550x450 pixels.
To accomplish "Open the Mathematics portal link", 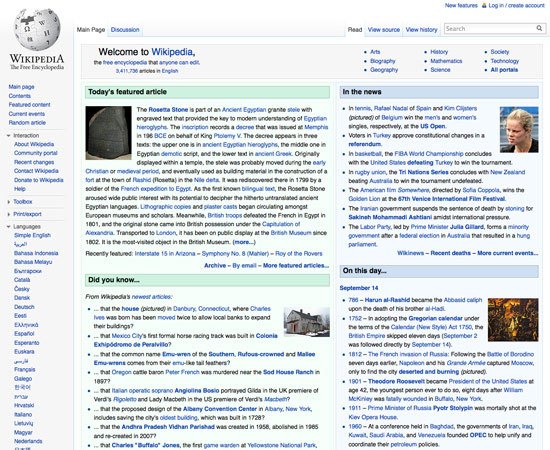I will pyautogui.click(x=446, y=61).
